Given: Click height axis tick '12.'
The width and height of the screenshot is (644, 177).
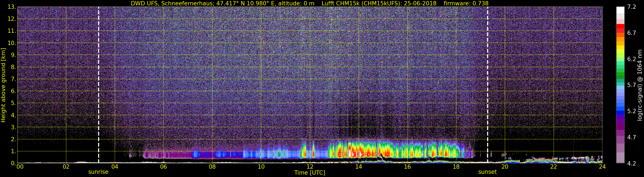Looking at the screenshot, I should 12,19.
